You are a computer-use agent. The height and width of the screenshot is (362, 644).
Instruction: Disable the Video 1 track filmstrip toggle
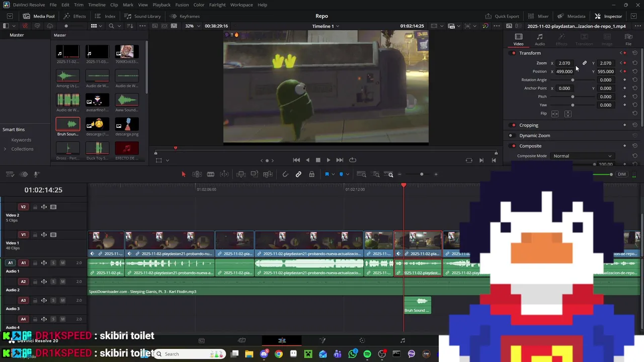tap(53, 235)
